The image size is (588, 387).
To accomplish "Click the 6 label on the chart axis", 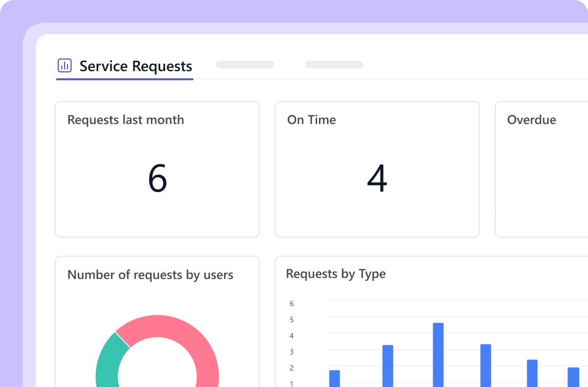I will pyautogui.click(x=291, y=304).
